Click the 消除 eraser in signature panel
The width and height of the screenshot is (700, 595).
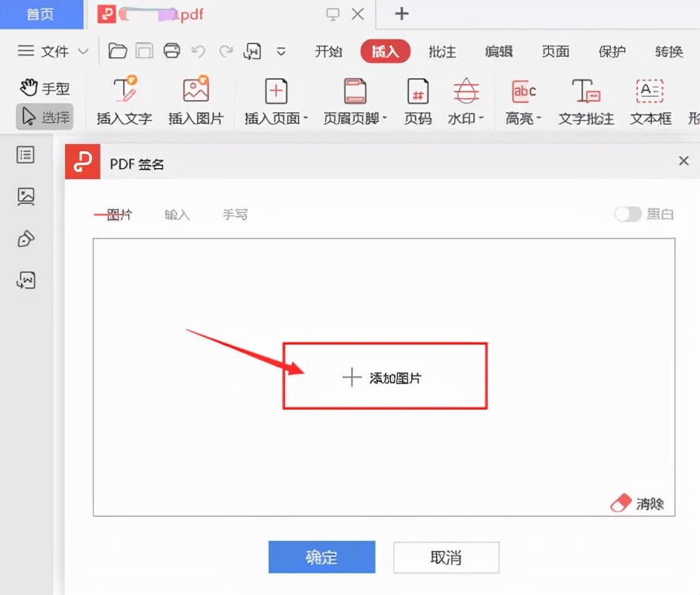[635, 502]
